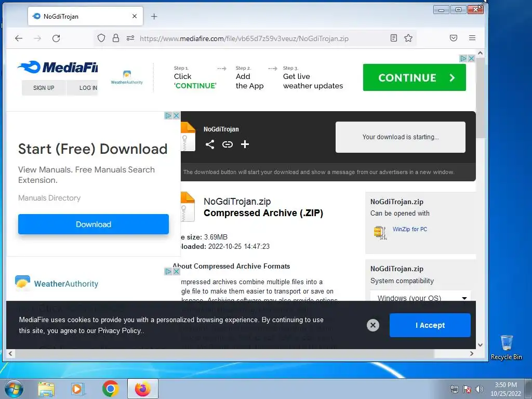
Task: Click the page scroll down arrow
Action: click(480, 345)
